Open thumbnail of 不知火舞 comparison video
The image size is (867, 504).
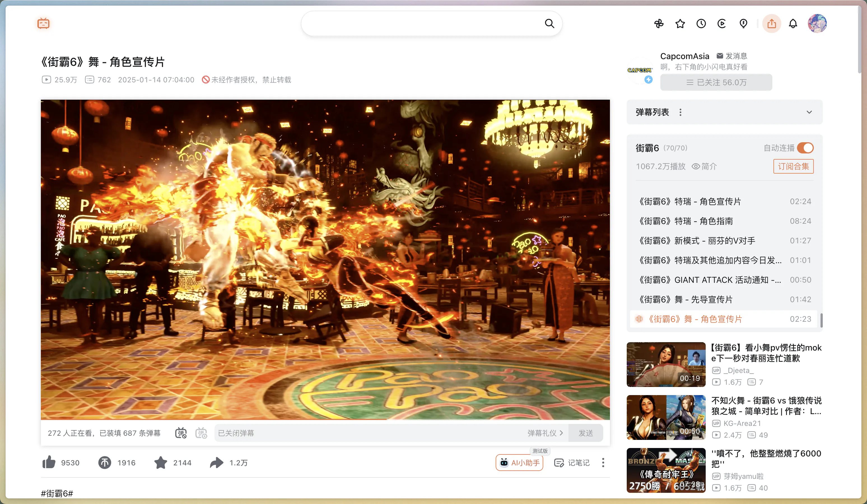point(666,417)
